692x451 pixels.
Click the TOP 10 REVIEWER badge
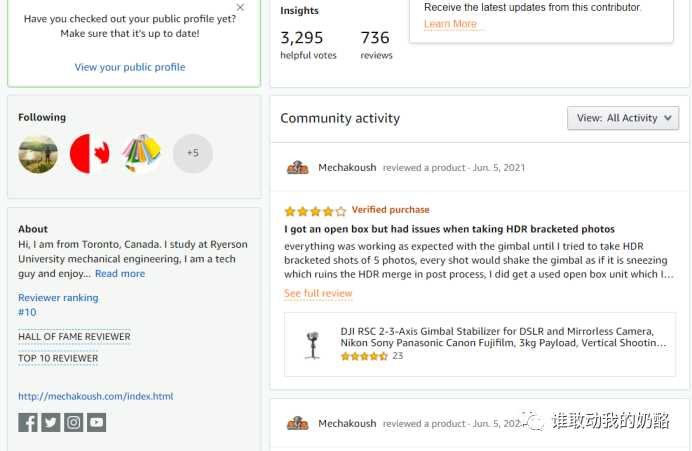point(58,358)
